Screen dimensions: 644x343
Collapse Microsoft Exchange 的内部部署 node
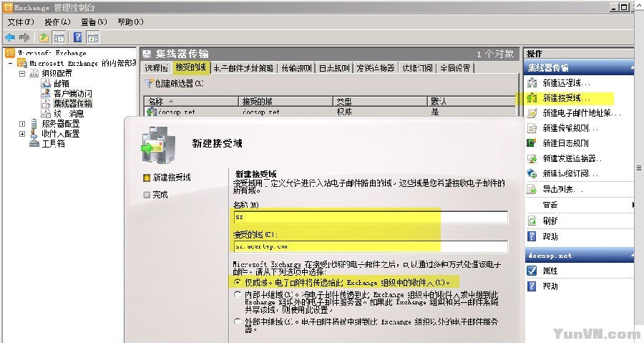(11, 63)
